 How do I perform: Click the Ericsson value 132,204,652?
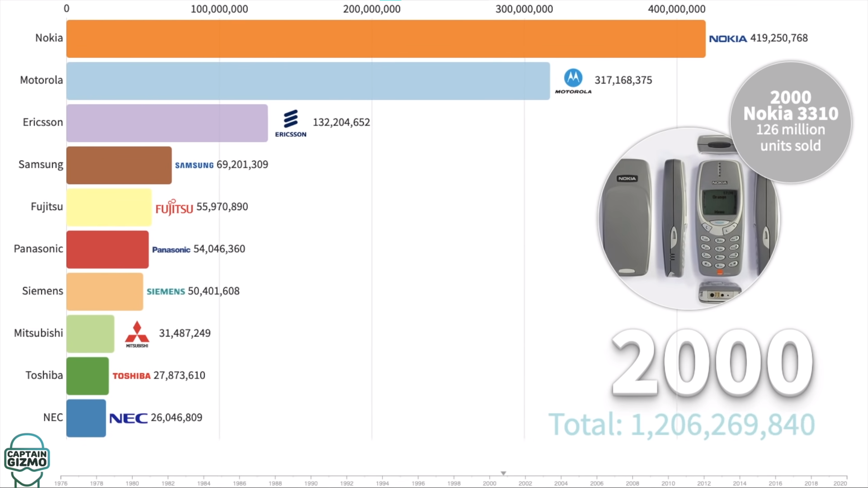click(x=341, y=122)
